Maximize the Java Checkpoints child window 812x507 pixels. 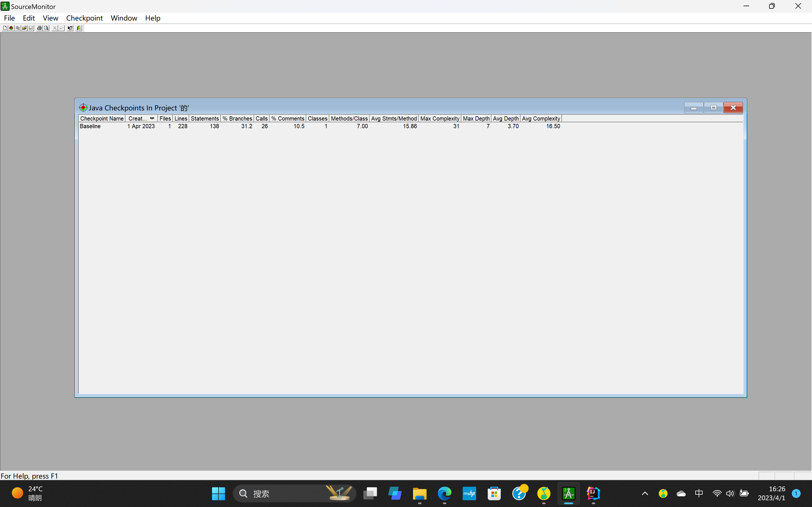(x=713, y=108)
